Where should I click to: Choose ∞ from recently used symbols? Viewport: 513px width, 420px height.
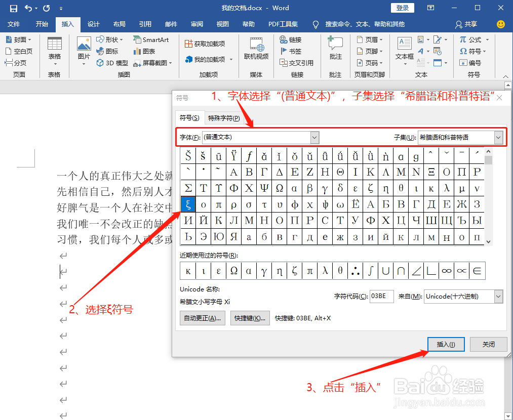(447, 271)
